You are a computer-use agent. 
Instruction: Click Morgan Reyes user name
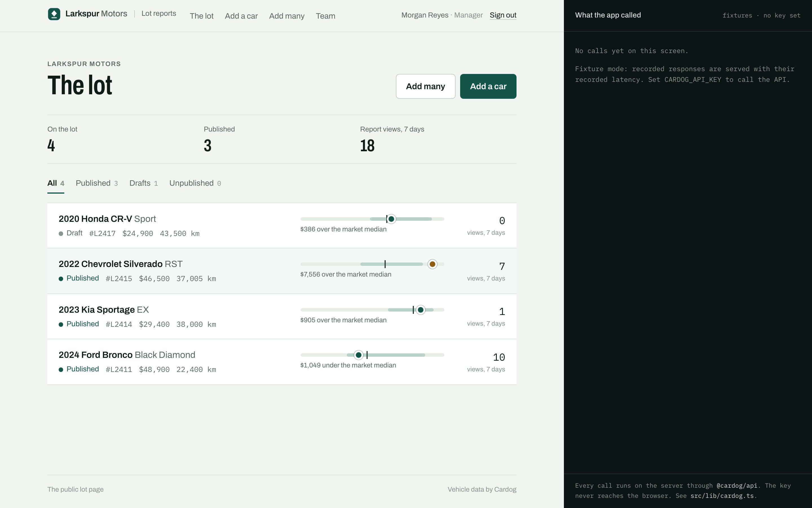(x=425, y=15)
